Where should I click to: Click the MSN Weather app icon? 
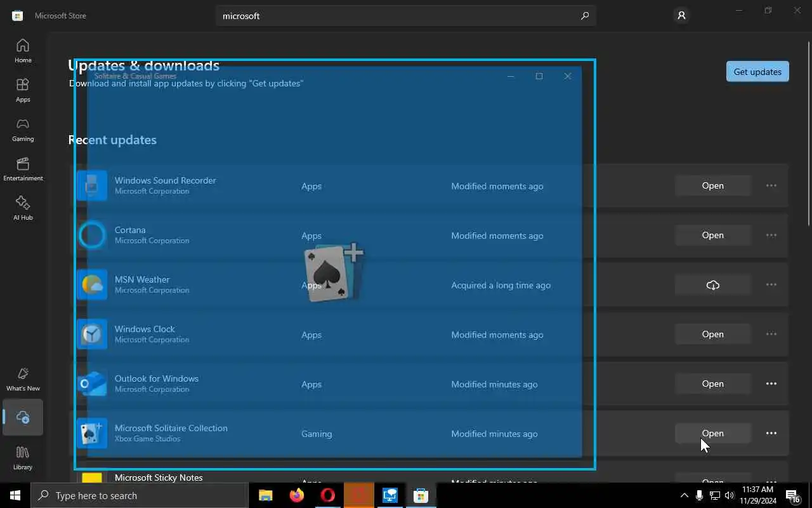pyautogui.click(x=92, y=284)
